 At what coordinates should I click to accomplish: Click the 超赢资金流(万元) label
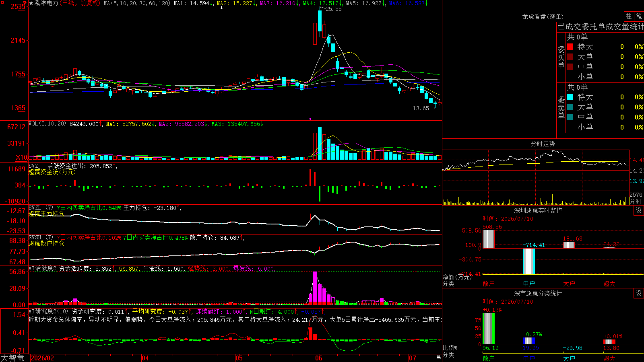pos(52,172)
